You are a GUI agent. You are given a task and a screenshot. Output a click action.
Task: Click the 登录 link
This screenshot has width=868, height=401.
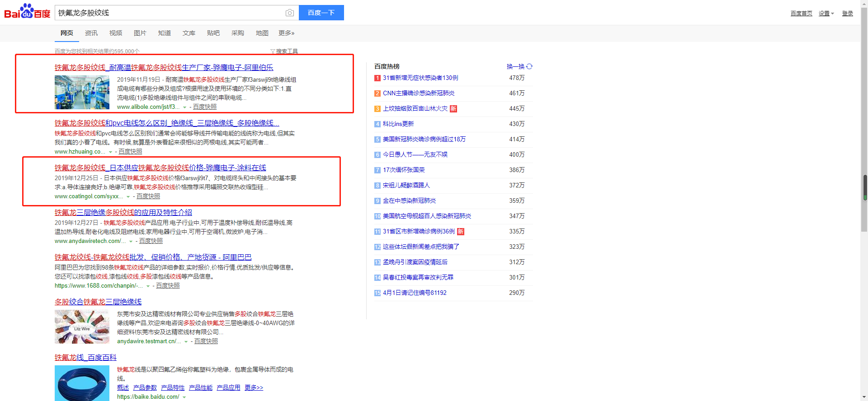click(x=848, y=14)
